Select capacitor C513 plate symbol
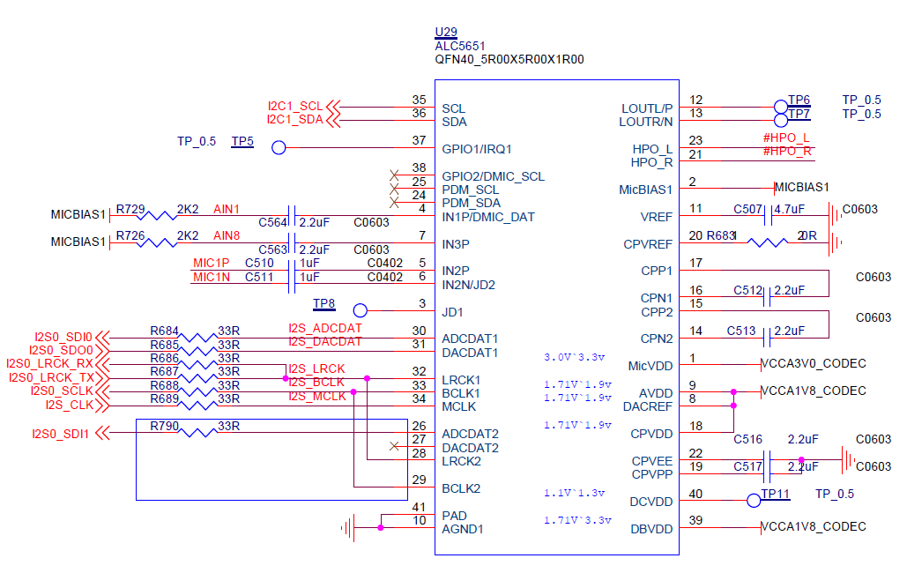The height and width of the screenshot is (588, 907). [767, 338]
